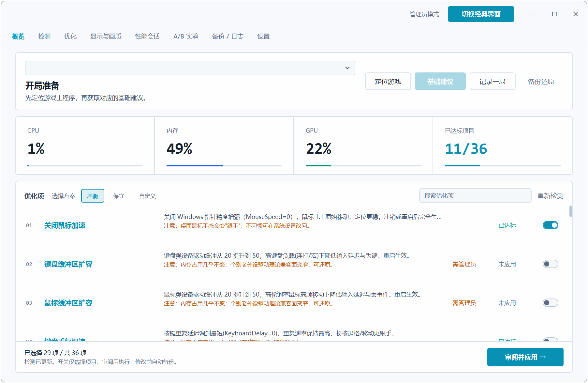Maximize the application window
588x383 pixels.
tap(554, 14)
